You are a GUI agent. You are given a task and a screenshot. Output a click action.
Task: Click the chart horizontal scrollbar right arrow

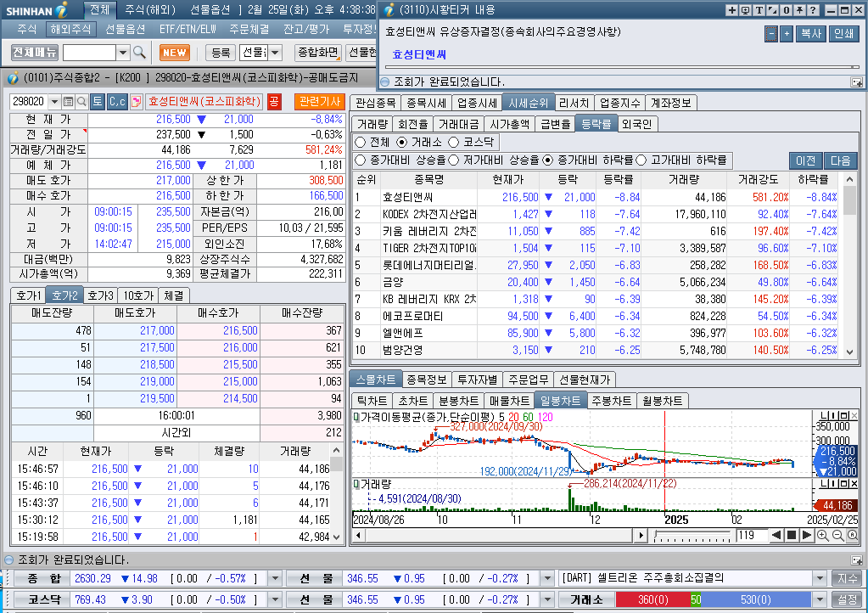click(x=641, y=536)
